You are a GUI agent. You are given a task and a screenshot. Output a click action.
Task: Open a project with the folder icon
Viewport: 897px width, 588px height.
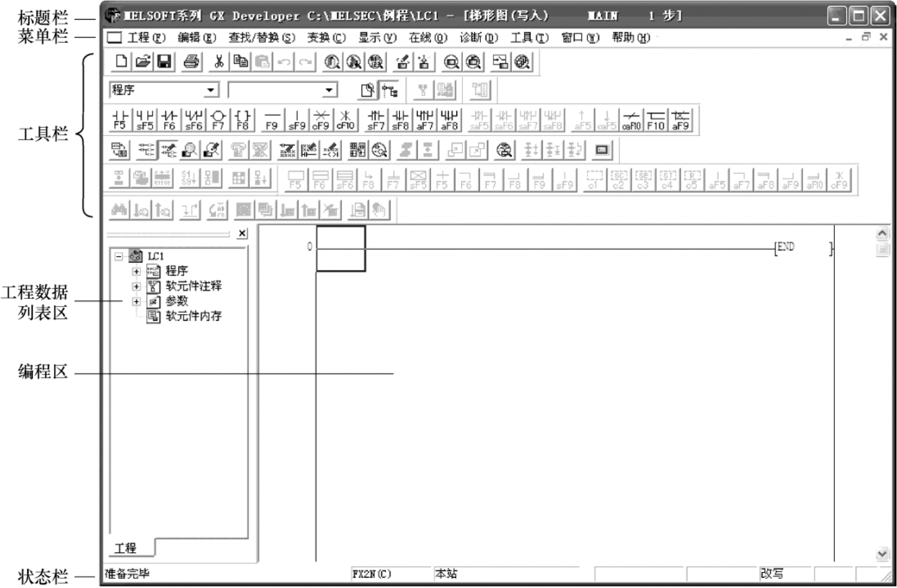pos(143,62)
